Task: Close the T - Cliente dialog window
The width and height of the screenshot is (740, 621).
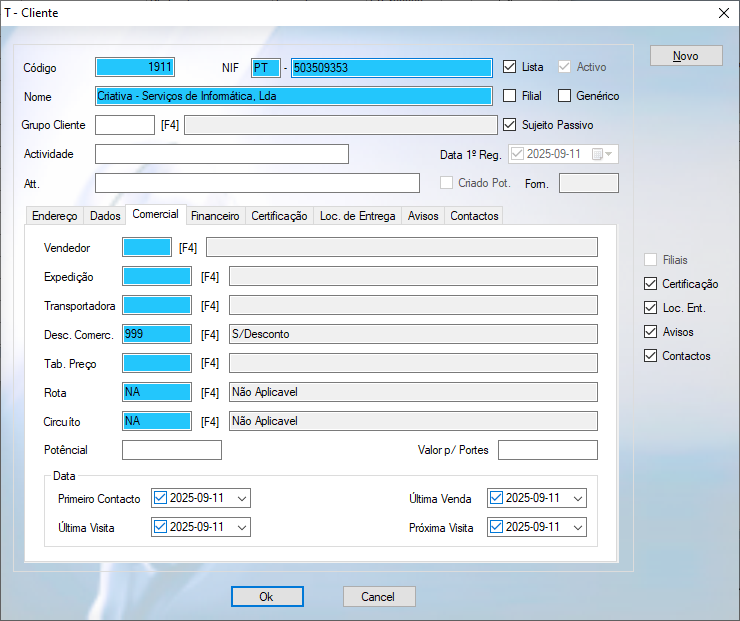Action: point(723,13)
